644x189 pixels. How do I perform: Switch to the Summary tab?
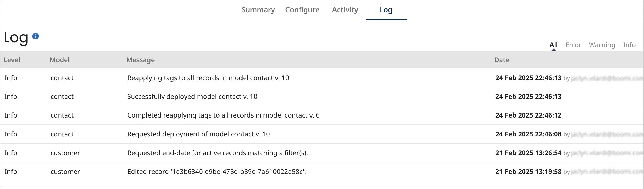point(258,10)
